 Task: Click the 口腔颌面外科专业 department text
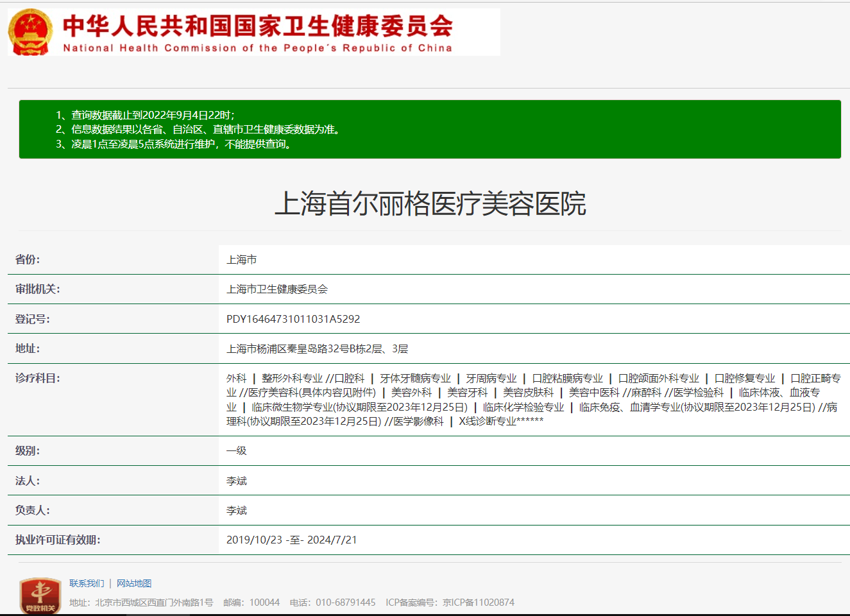coord(659,379)
